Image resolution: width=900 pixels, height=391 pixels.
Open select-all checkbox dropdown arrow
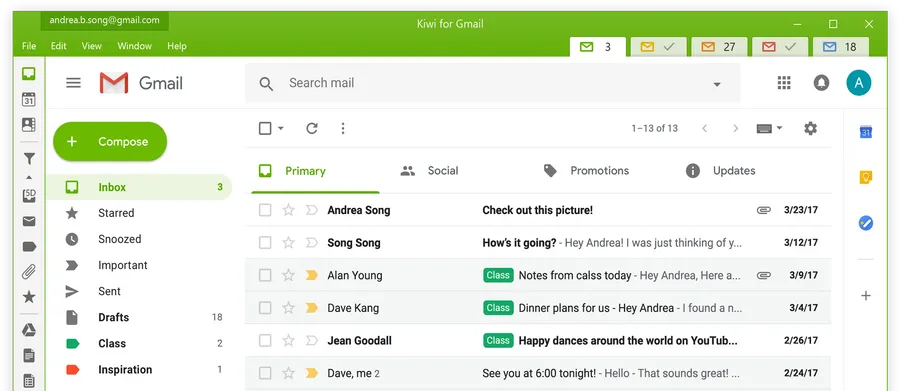[x=281, y=129]
